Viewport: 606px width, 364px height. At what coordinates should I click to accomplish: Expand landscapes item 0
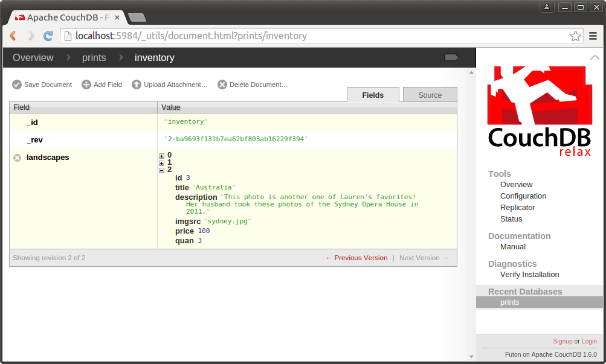[x=161, y=156]
